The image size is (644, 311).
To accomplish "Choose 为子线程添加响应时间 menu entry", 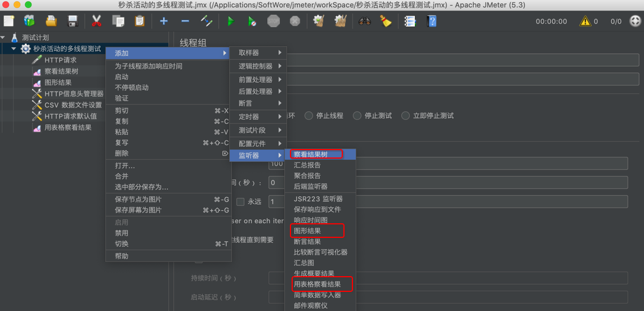I will pyautogui.click(x=168, y=66).
